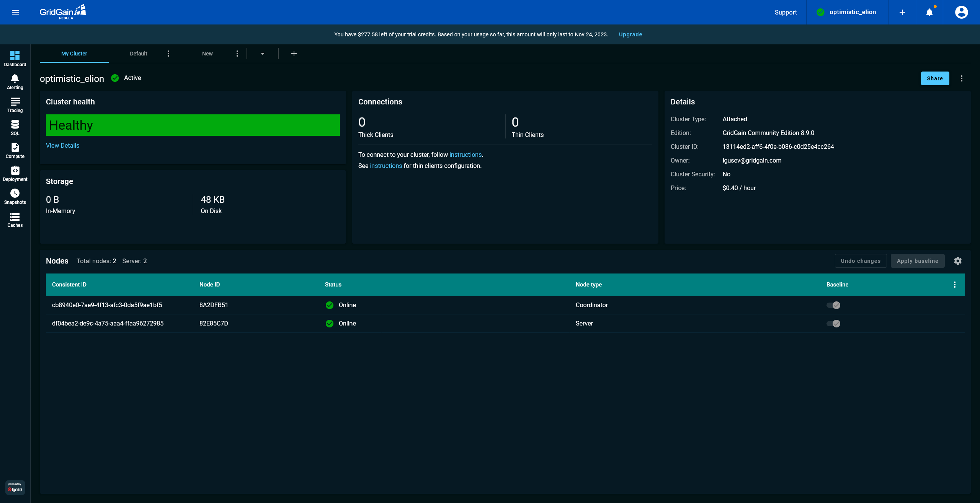This screenshot has width=980, height=503.
Task: Click the Online status icon for 82E85C7D
Action: pyautogui.click(x=330, y=324)
